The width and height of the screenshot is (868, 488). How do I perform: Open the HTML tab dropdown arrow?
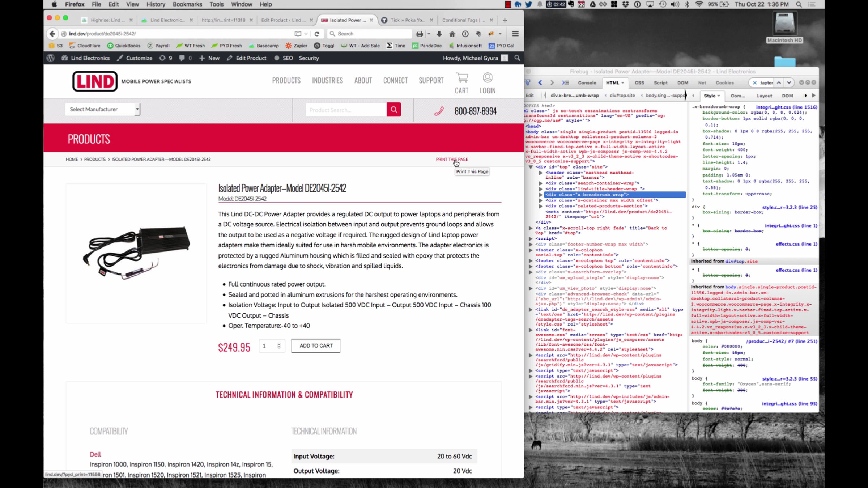click(623, 83)
